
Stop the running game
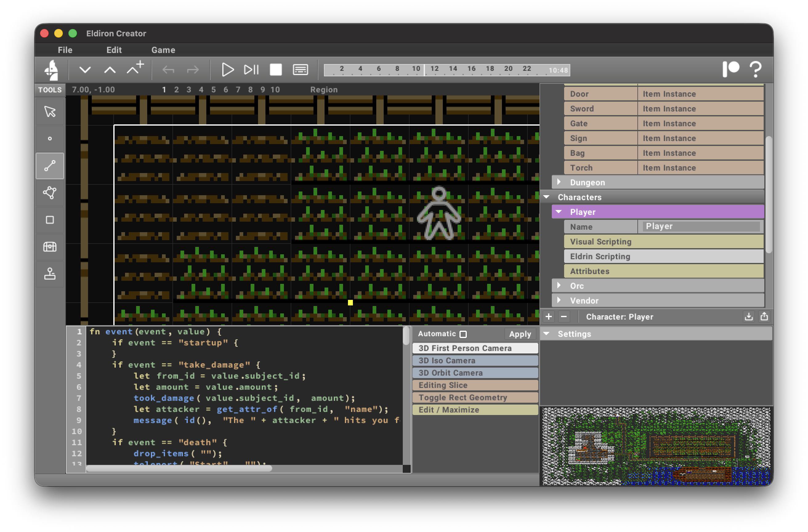click(x=275, y=70)
